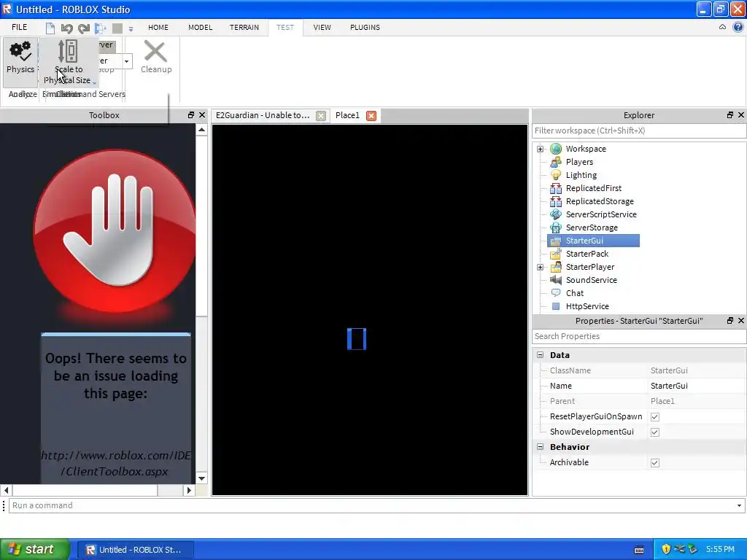Select the Workspace globe icon
Screen dimensions: 747x560
point(555,149)
